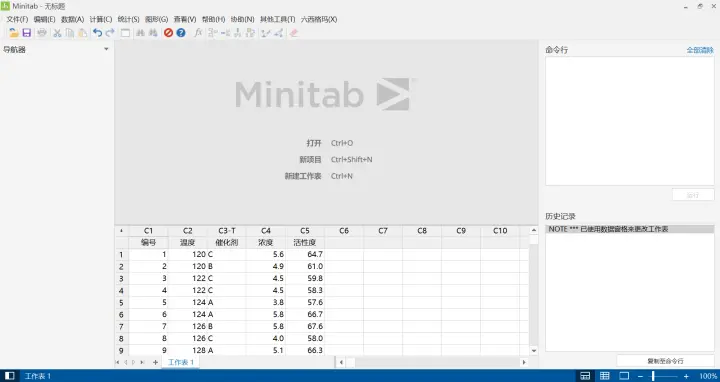Toggle navigator pane icon in status bar

coord(9,376)
